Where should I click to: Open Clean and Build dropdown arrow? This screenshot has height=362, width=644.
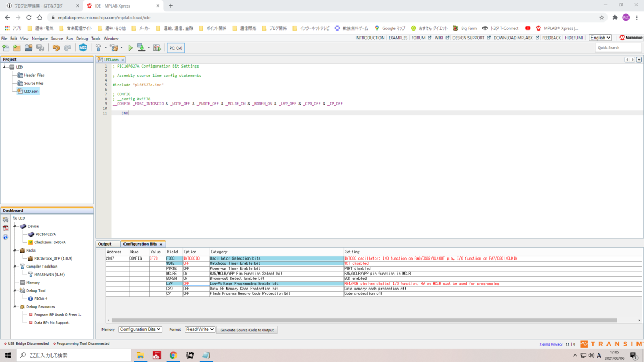click(122, 48)
